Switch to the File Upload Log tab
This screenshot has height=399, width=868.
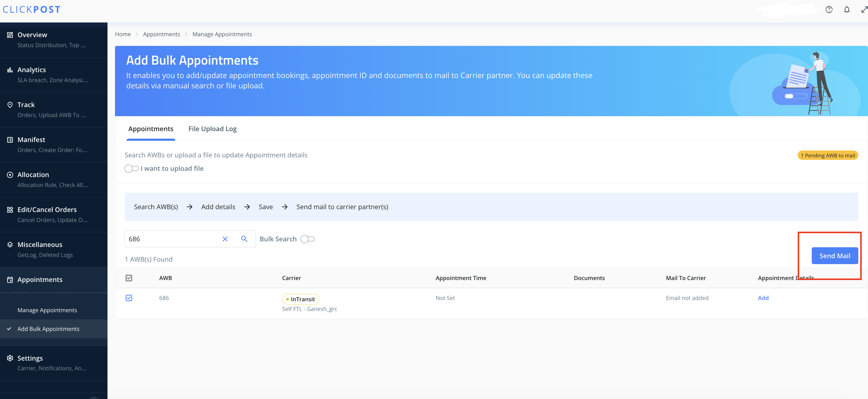pyautogui.click(x=212, y=129)
